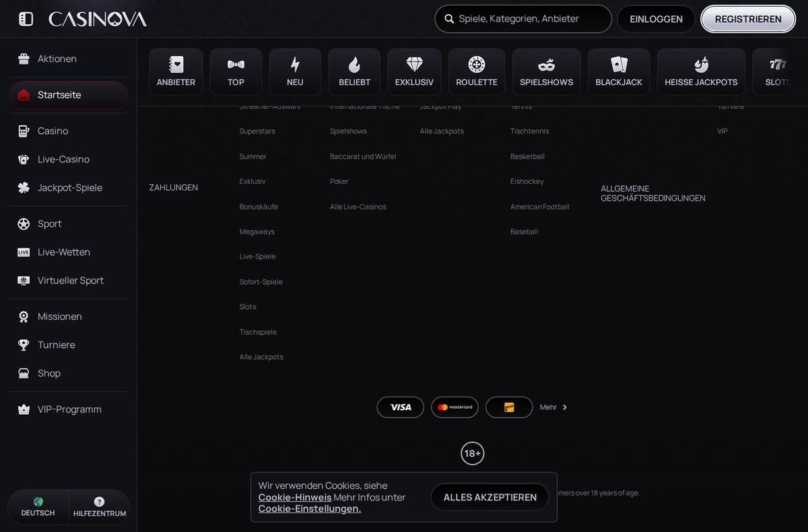Select Live-Casino in the sidebar menu
Image resolution: width=808 pixels, height=532 pixels.
click(69, 159)
